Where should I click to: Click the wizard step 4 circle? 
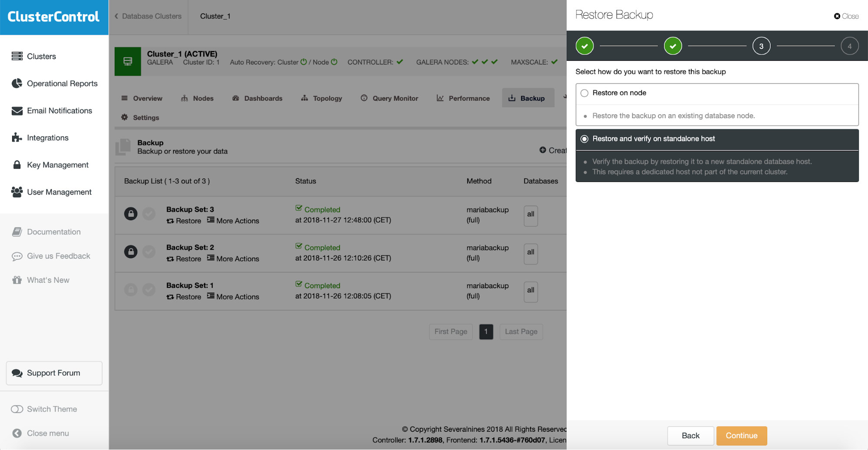(850, 46)
